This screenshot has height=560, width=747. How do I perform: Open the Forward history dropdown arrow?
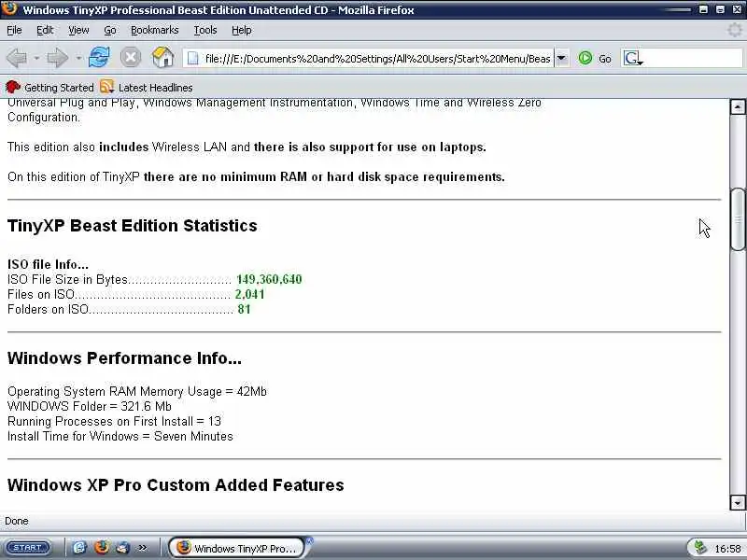[x=78, y=59]
